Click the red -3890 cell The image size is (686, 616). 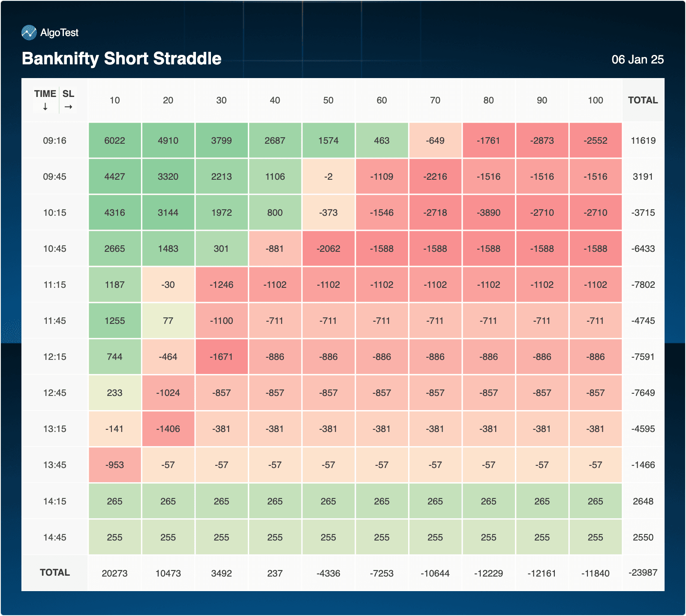tap(488, 213)
